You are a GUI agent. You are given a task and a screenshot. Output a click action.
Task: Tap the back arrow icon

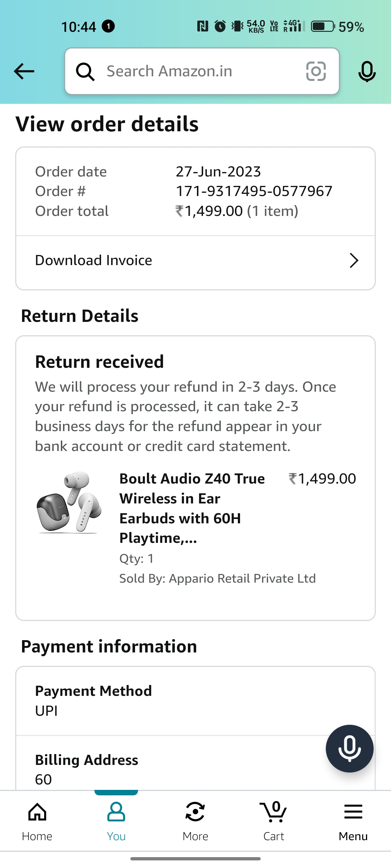coord(24,71)
